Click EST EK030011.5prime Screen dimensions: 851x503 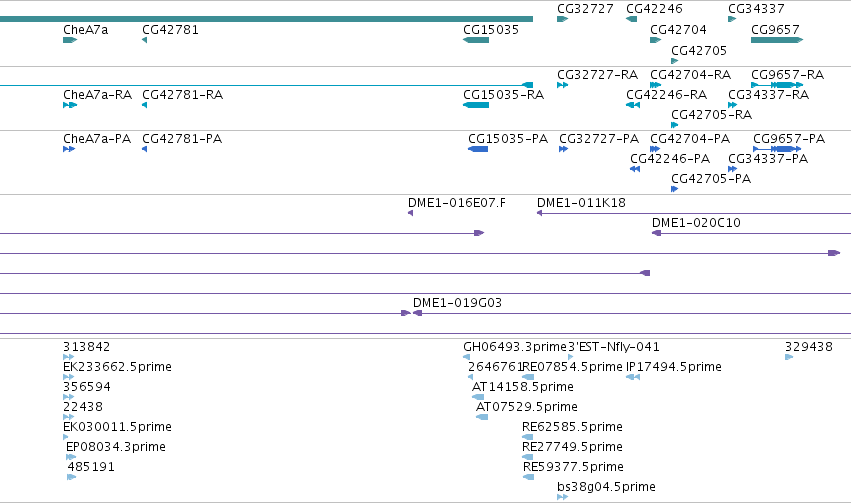pyautogui.click(x=117, y=427)
